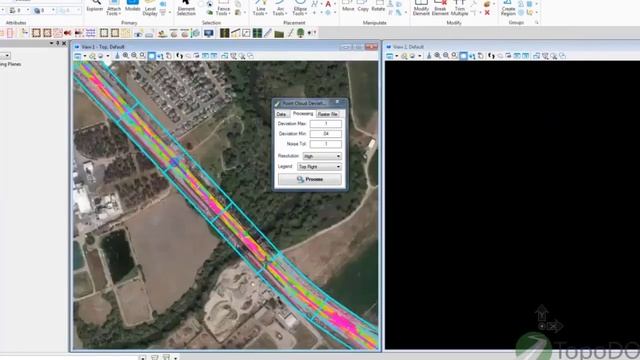Image resolution: width=640 pixels, height=360 pixels.
Task: Click the monitor screen icon in second toolbar
Action: (x=209, y=33)
